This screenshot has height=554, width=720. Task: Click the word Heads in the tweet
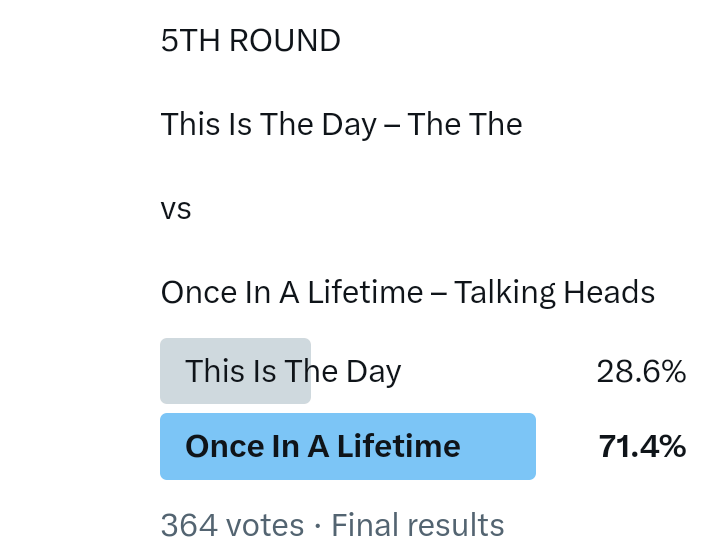609,293
